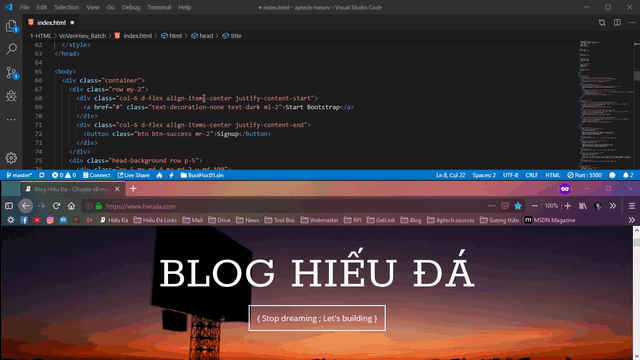Show additional activity bar views (ellipsis)
The width and height of the screenshot is (640, 360).
point(11,120)
